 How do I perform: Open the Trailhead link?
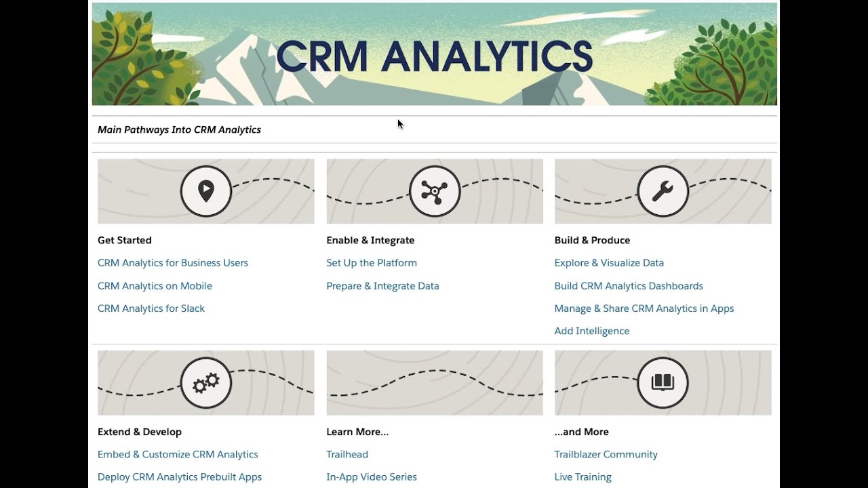tap(347, 455)
